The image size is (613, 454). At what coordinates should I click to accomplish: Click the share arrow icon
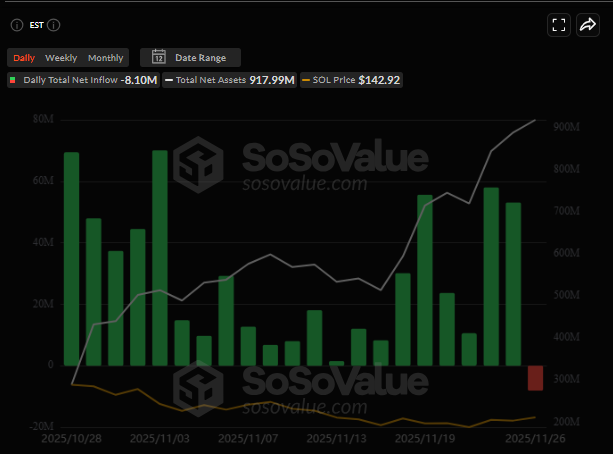[x=587, y=25]
